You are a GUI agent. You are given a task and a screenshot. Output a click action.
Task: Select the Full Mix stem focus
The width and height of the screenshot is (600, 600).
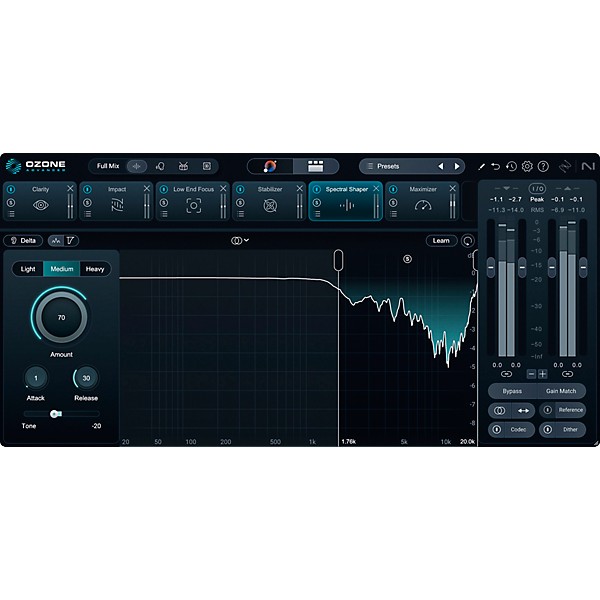coord(108,166)
